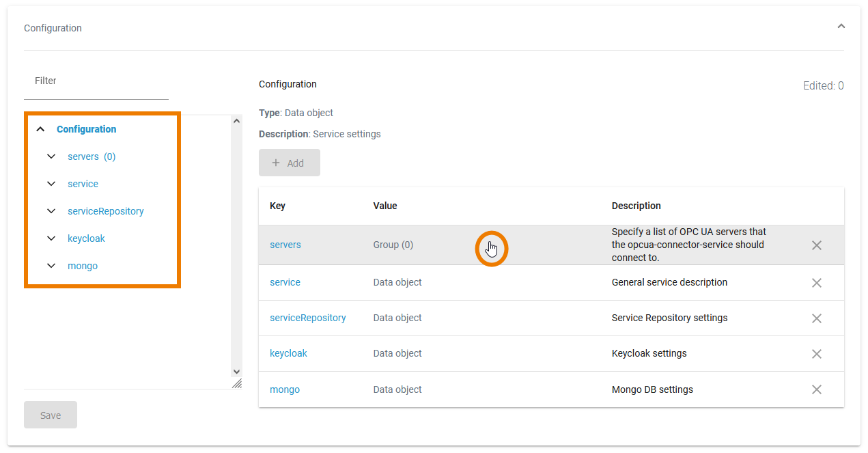Remove the service entry via X icon
The image size is (868, 453).
click(816, 282)
